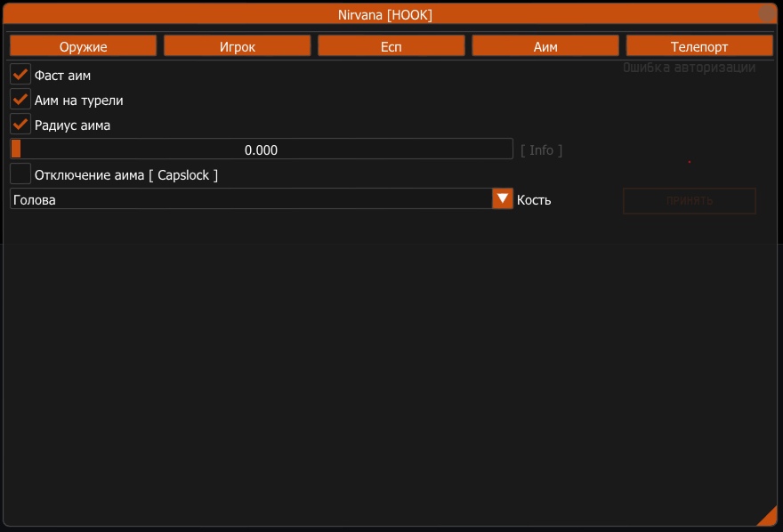Image resolution: width=783 pixels, height=532 pixels.
Task: Open the Телепорт tab
Action: point(699,46)
